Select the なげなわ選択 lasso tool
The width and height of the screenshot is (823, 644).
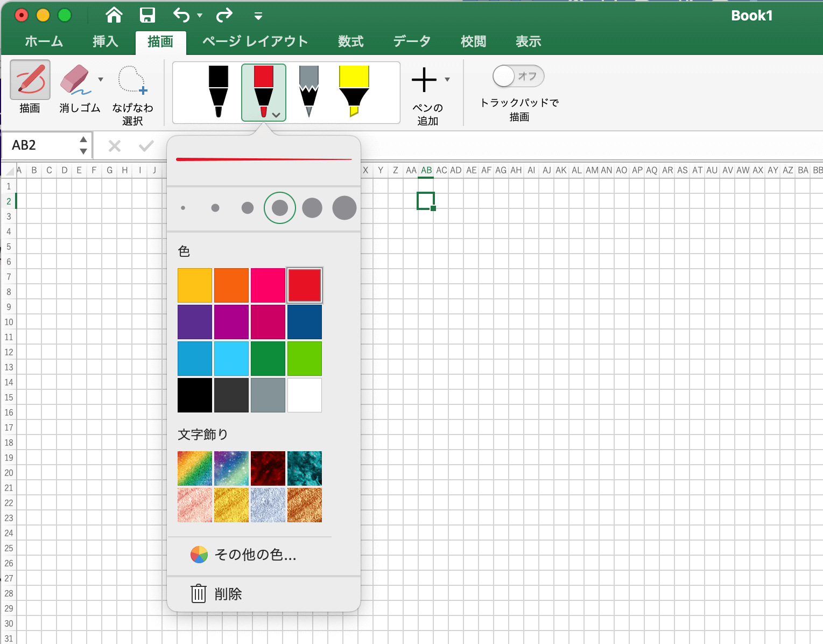132,94
